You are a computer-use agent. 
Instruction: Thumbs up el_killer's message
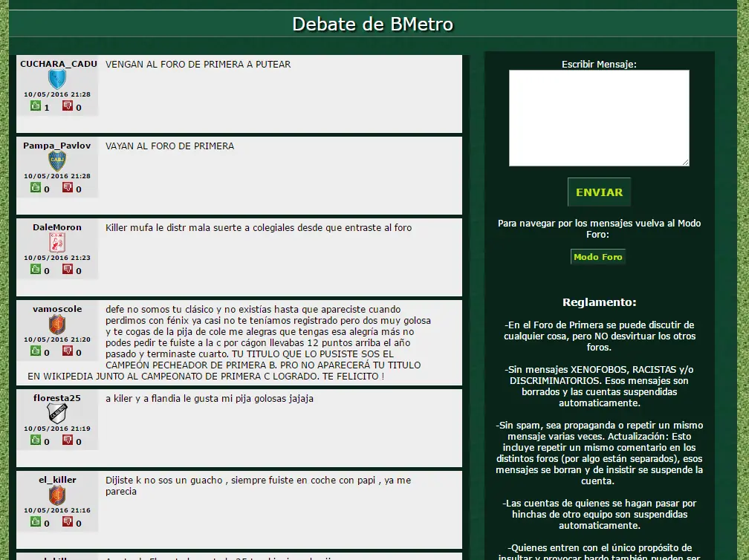pyautogui.click(x=36, y=522)
